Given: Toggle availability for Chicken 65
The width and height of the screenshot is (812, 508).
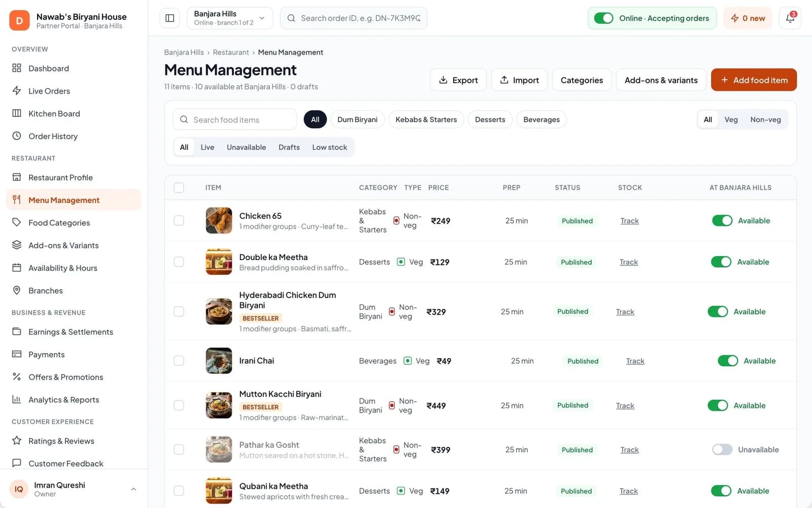Looking at the screenshot, I should (722, 220).
